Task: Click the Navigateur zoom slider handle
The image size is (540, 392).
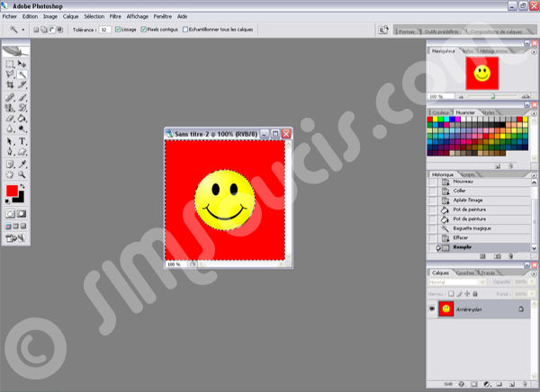Action: (x=493, y=97)
